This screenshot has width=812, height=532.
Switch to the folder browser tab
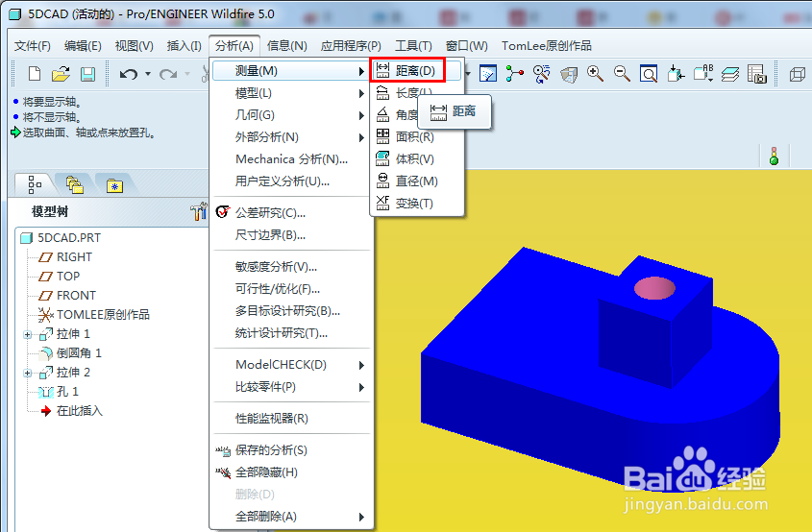(75, 184)
